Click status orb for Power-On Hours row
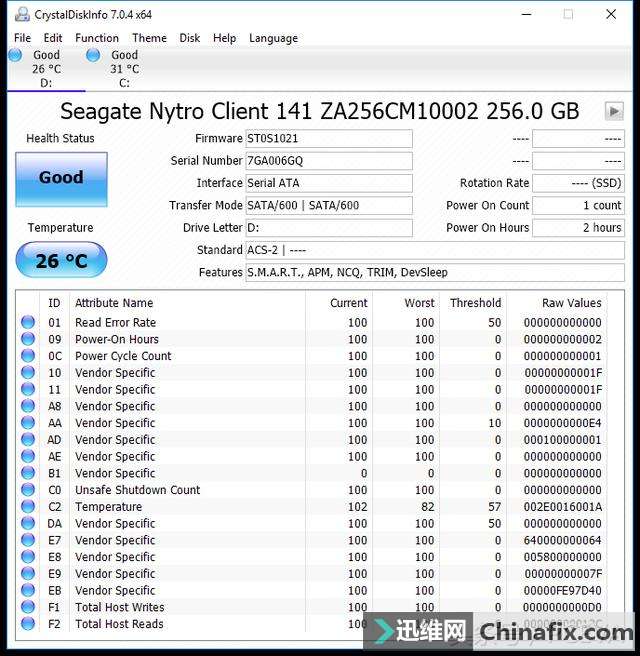 click(28, 339)
